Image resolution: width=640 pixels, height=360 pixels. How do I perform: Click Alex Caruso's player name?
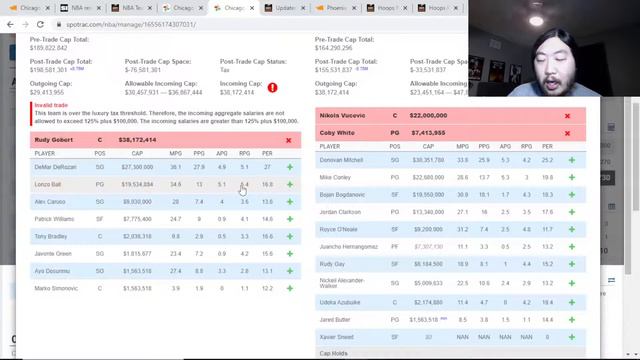tap(50, 202)
